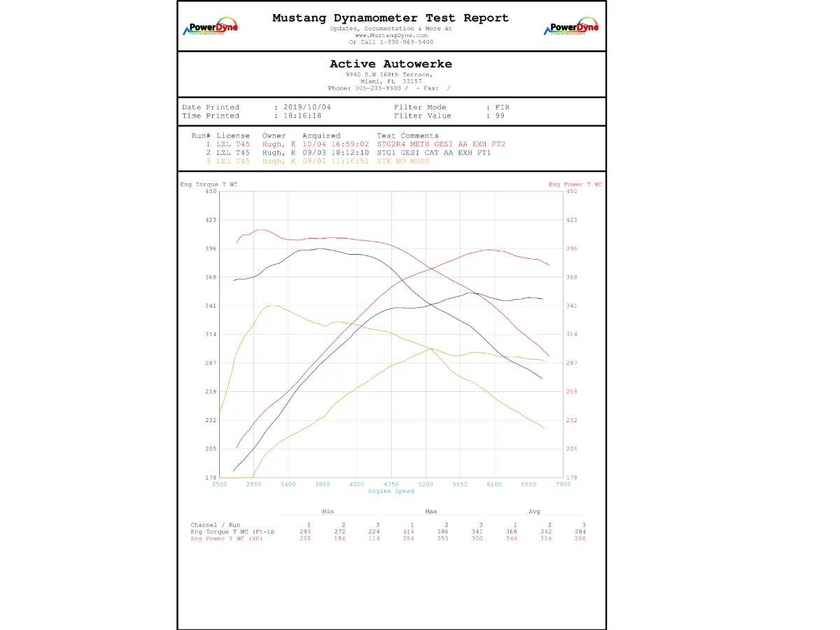Click the 'Time Printed' label
The image size is (840, 630).
click(211, 116)
